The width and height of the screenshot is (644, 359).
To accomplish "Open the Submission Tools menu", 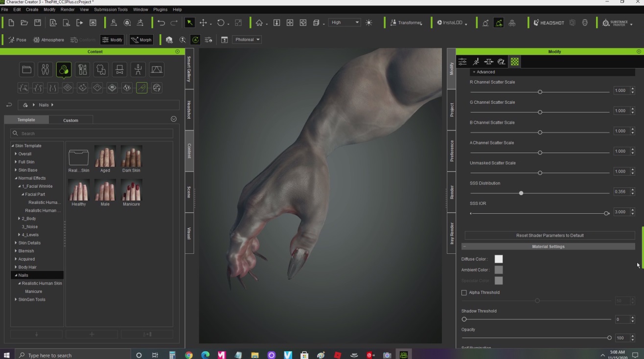I will [x=111, y=9].
